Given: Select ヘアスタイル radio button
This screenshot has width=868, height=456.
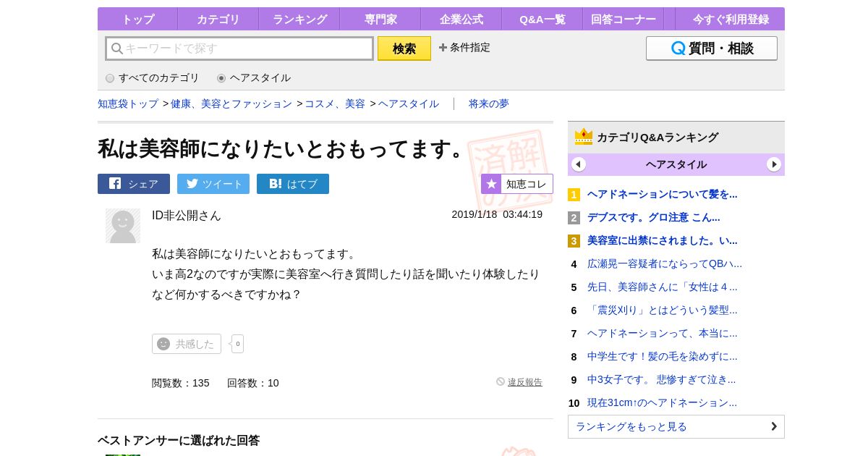Looking at the screenshot, I should (221, 78).
